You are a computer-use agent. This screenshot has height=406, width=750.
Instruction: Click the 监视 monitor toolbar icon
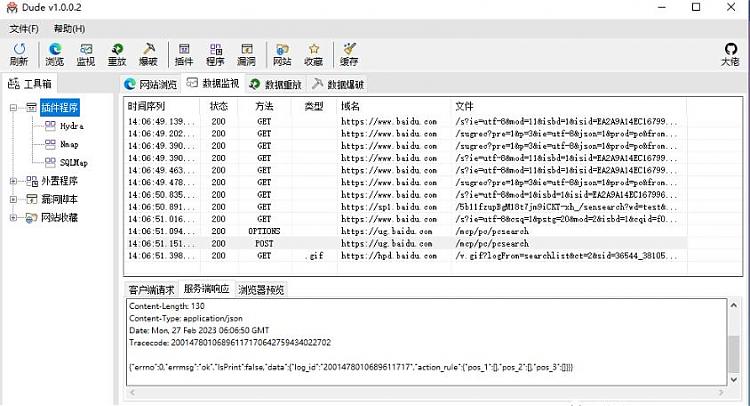click(x=86, y=54)
